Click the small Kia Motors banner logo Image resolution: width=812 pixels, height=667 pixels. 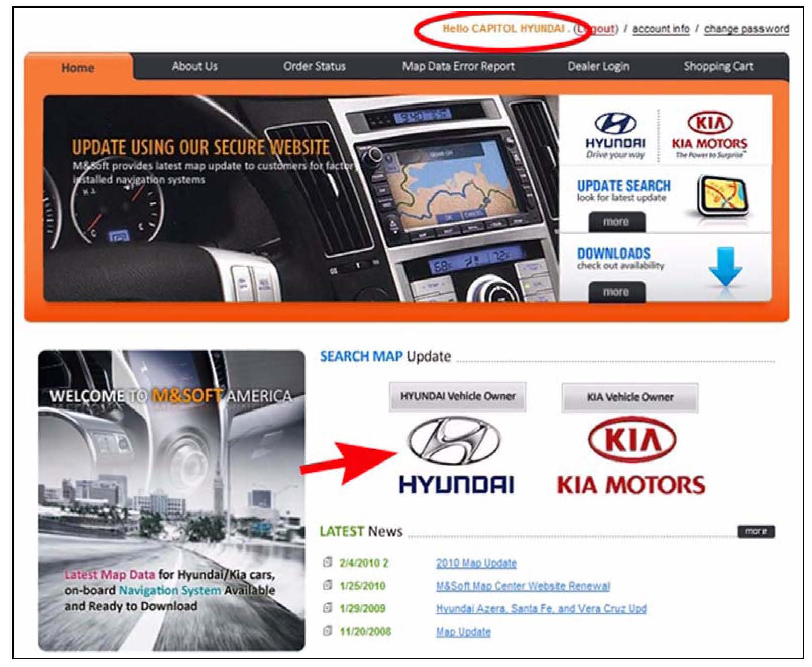709,134
